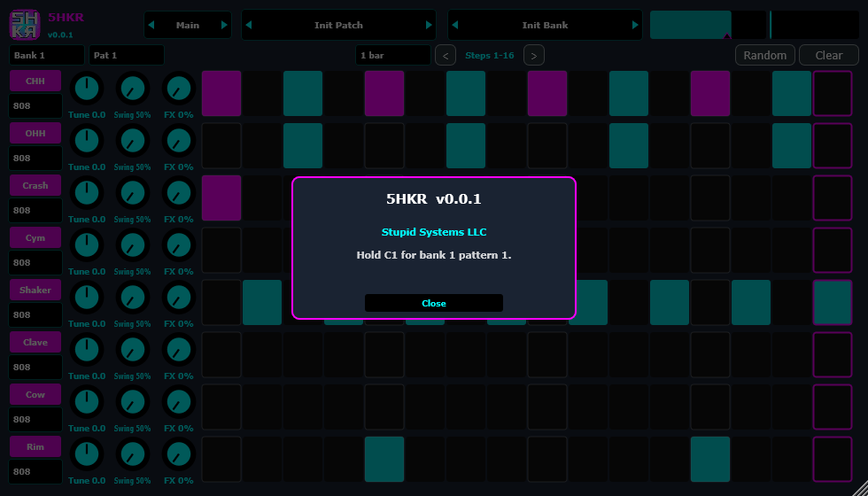868x496 pixels.
Task: Open OHH 808 sample dropdown
Action: [35, 159]
